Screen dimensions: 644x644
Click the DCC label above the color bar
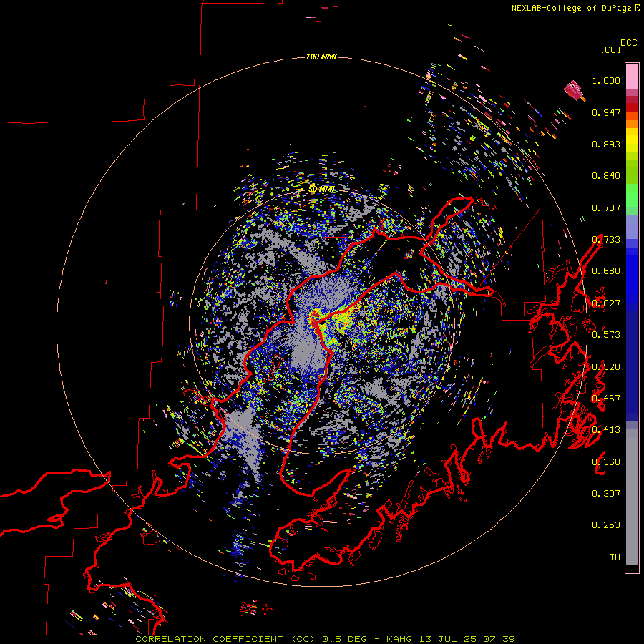pyautogui.click(x=628, y=43)
